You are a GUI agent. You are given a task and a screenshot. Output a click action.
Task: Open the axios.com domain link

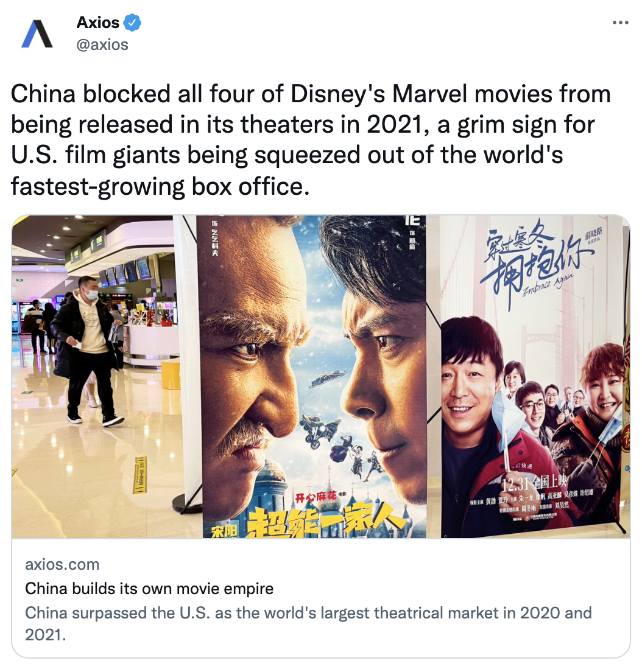coord(62,564)
